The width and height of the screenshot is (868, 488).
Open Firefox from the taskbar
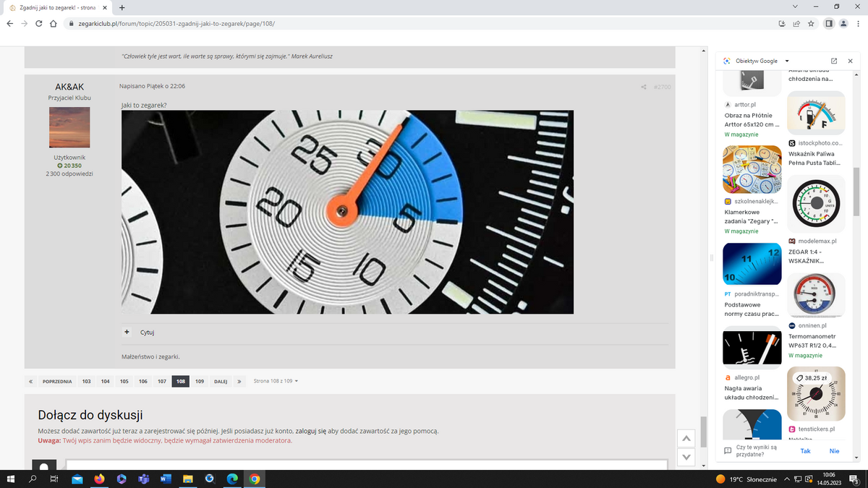99,479
